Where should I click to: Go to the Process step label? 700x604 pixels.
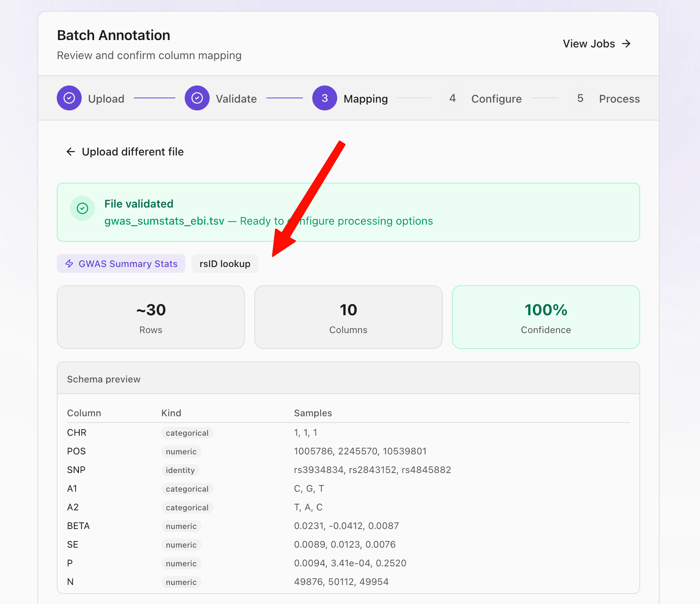619,99
